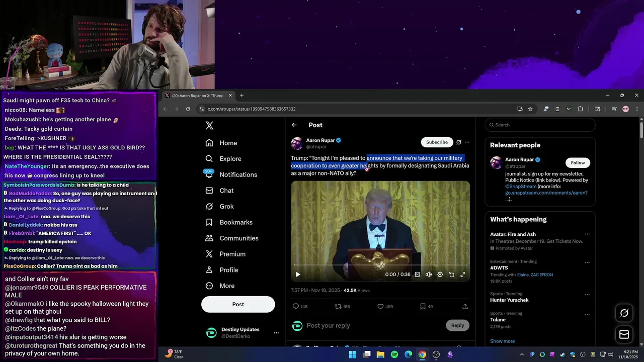The height and width of the screenshot is (362, 644).
Task: Go back using the post header arrow
Action: point(294,125)
